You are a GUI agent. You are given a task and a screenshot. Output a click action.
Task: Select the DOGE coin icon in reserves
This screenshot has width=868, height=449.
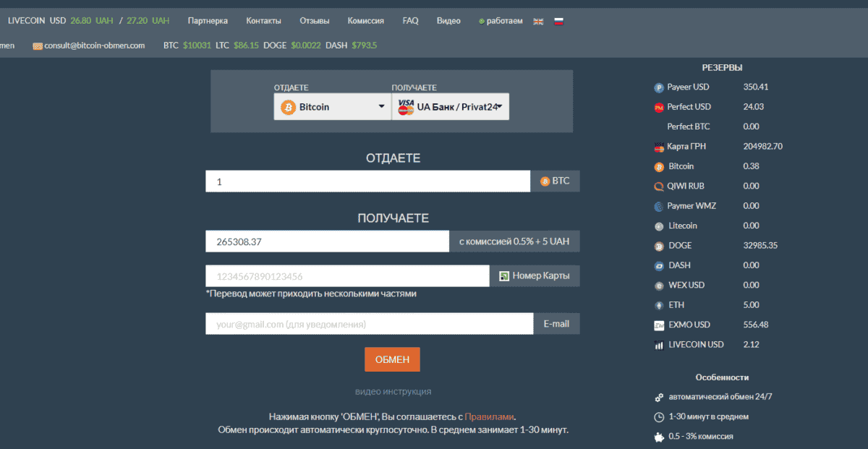point(659,245)
